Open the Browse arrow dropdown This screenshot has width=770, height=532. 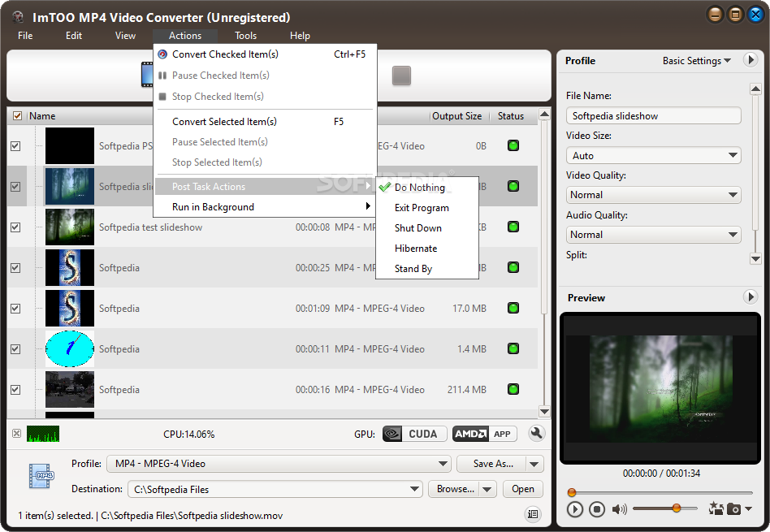click(x=487, y=489)
